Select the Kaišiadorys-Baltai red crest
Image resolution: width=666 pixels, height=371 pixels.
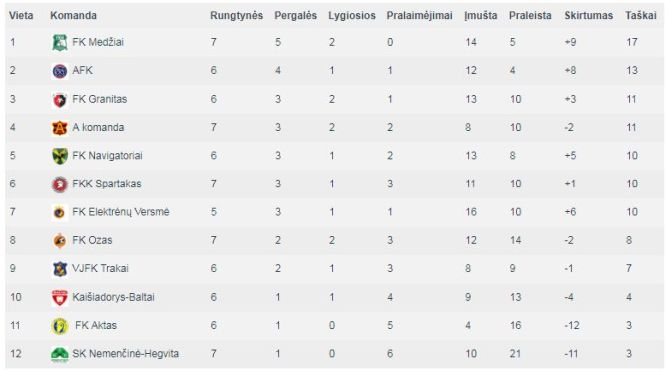click(x=60, y=297)
